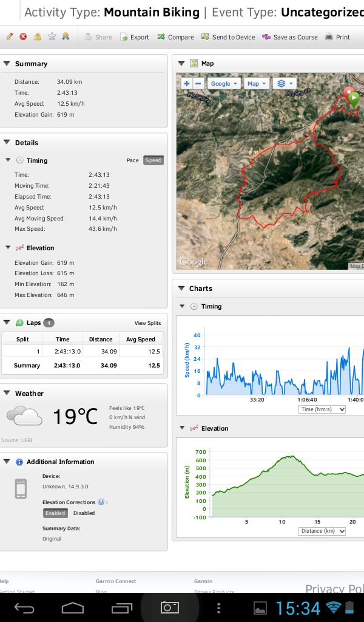Tap the gallery notification icon
The height and width of the screenshot is (622, 364).
260,608
